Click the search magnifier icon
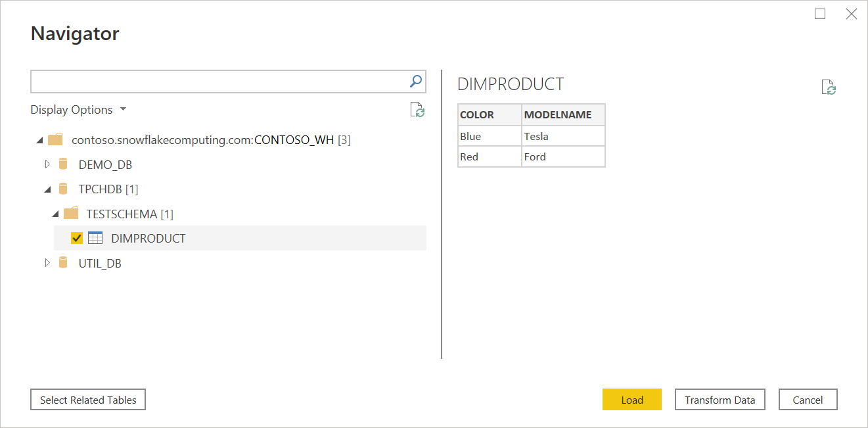This screenshot has height=428, width=868. (415, 81)
